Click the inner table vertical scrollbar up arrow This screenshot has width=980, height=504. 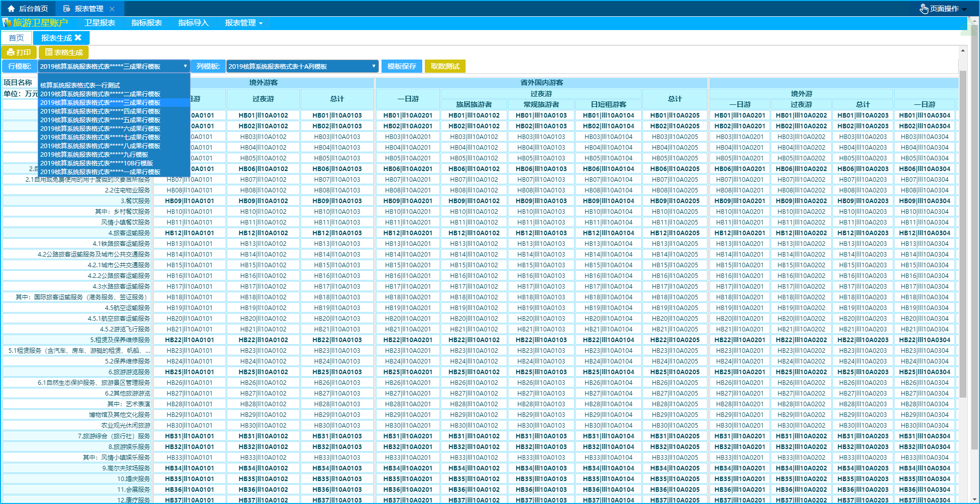pyautogui.click(x=963, y=50)
